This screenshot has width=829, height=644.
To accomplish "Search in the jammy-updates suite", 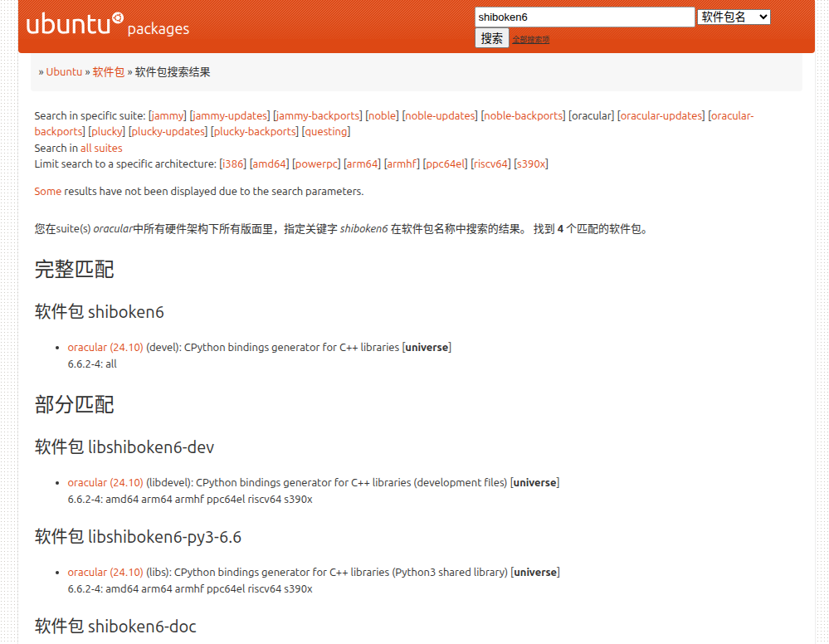I will click(230, 116).
